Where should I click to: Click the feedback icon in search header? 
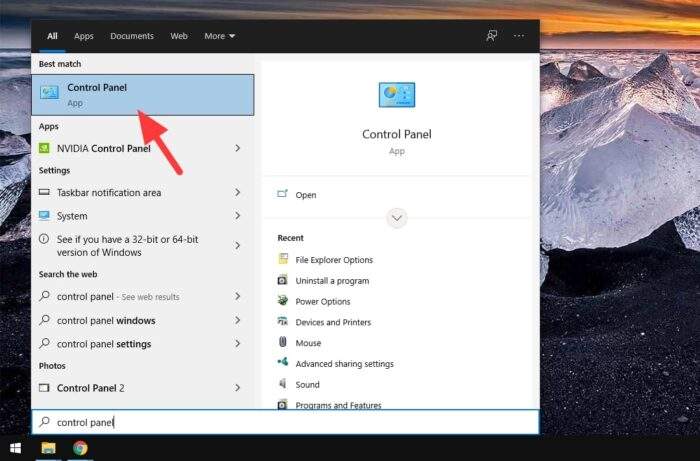(492, 36)
